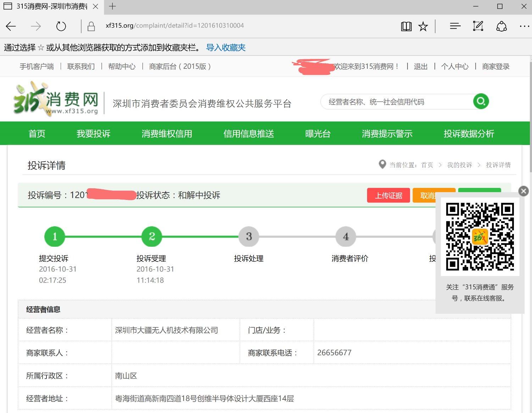Image resolution: width=532 pixels, height=413 pixels.
Task: Open the 手机客户端 link
Action: [37, 67]
